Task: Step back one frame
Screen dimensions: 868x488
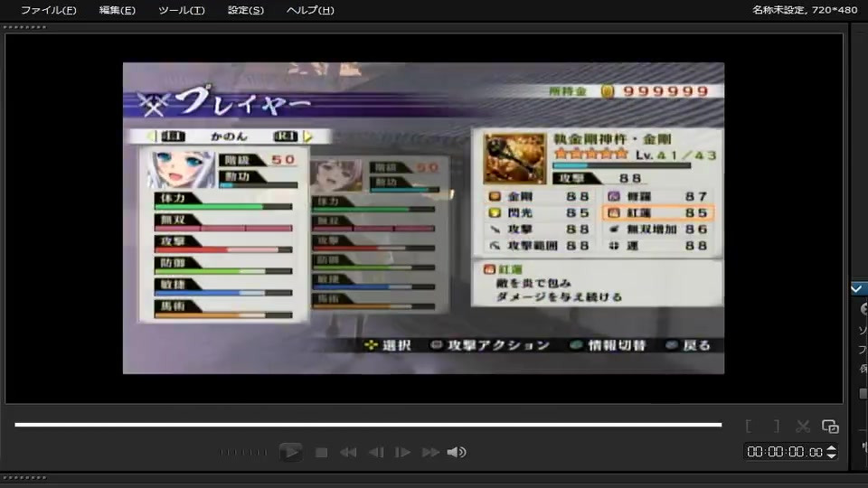Action: [376, 453]
